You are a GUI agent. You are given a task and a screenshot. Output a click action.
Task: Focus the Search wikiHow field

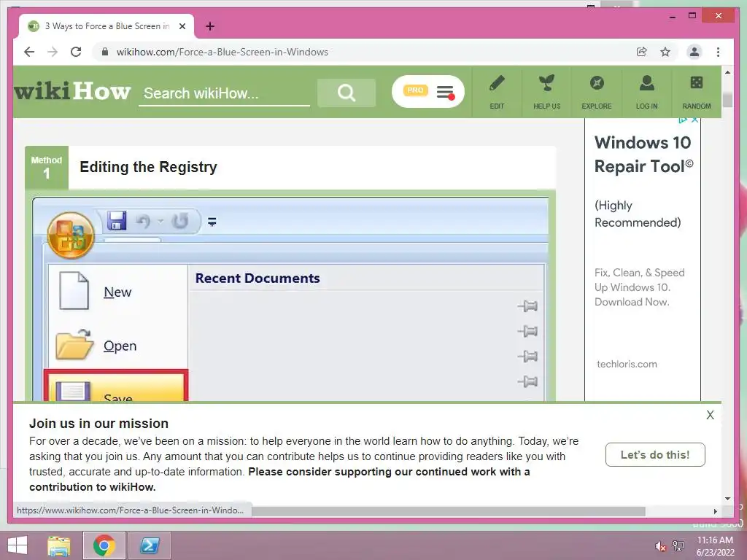click(224, 93)
